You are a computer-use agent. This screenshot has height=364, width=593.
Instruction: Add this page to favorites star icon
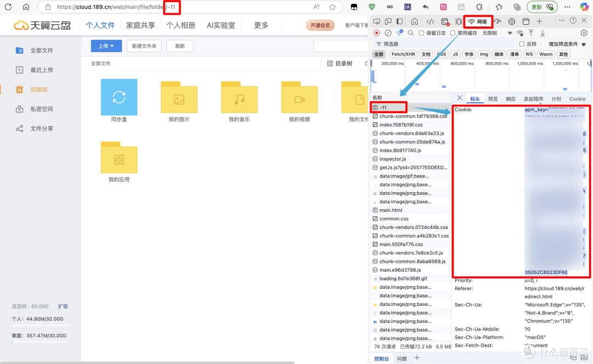pyautogui.click(x=332, y=7)
